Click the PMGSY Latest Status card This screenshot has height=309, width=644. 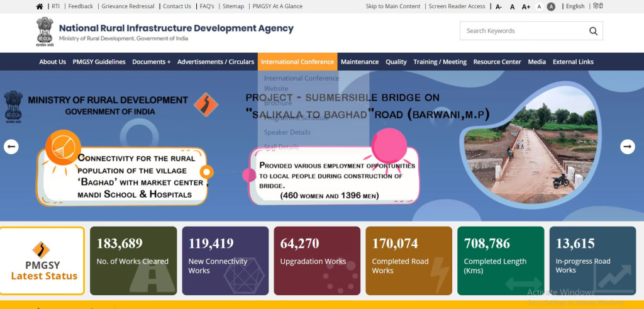click(42, 261)
